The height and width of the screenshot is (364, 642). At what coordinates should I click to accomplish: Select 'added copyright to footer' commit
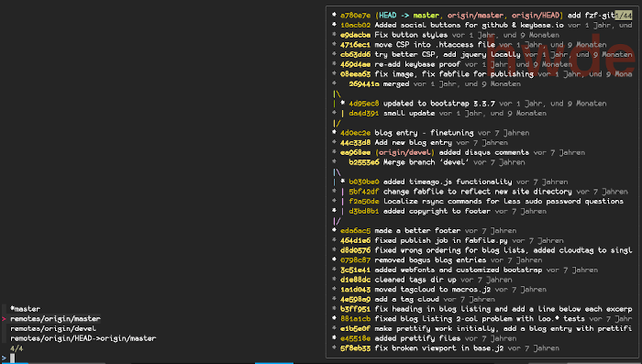pyautogui.click(x=437, y=211)
